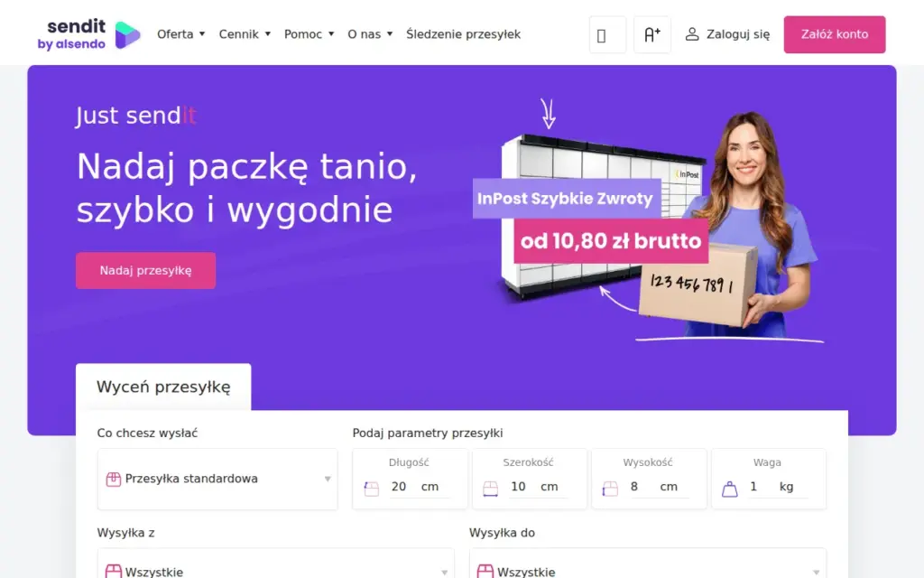Image resolution: width=924 pixels, height=578 pixels.
Task: Click the Załóż konto button
Action: (835, 34)
